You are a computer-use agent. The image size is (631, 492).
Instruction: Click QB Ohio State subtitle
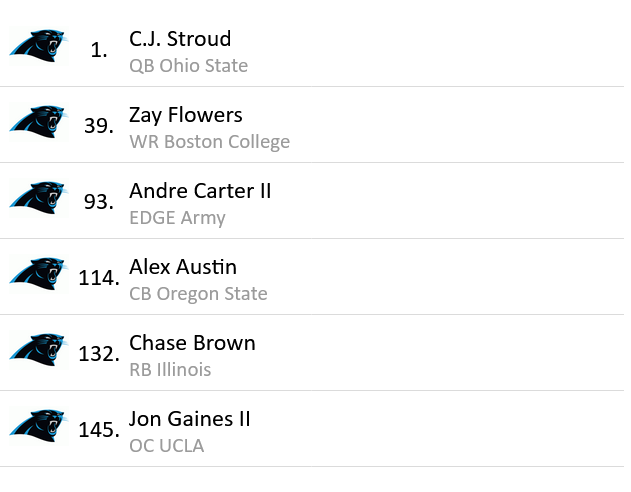coord(188,66)
